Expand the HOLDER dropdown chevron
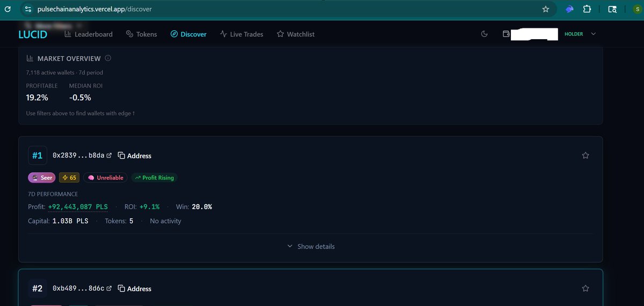 click(593, 34)
